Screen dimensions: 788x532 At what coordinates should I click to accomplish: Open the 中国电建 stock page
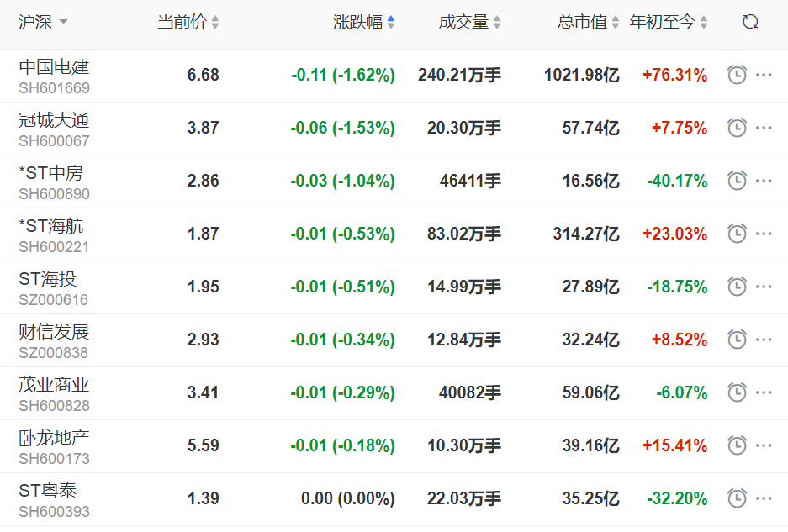[x=54, y=66]
